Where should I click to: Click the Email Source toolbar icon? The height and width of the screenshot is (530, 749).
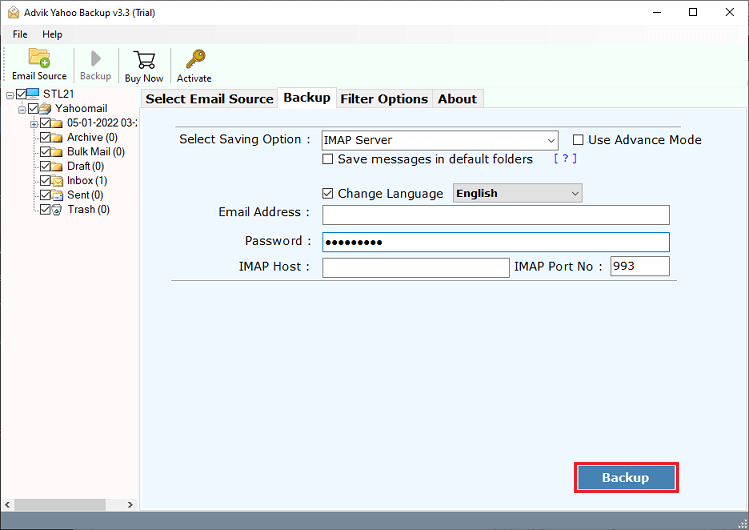[x=39, y=58]
